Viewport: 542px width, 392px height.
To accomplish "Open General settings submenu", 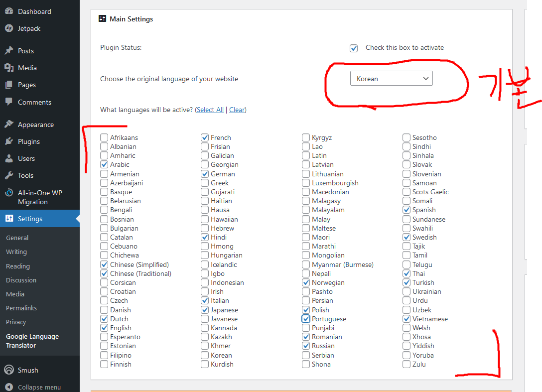I will click(x=17, y=238).
